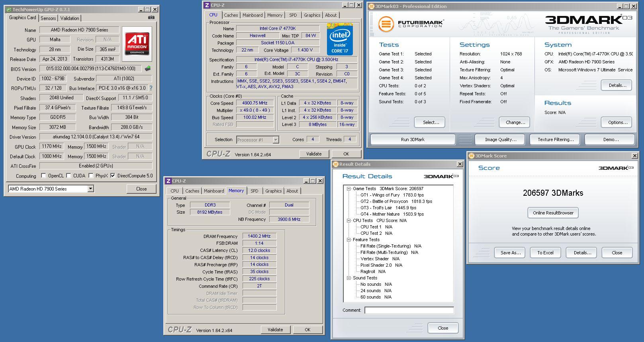This screenshot has width=644, height=342.
Task: Enable the OpenCL checkbox in GPU-Z
Action: click(x=44, y=175)
